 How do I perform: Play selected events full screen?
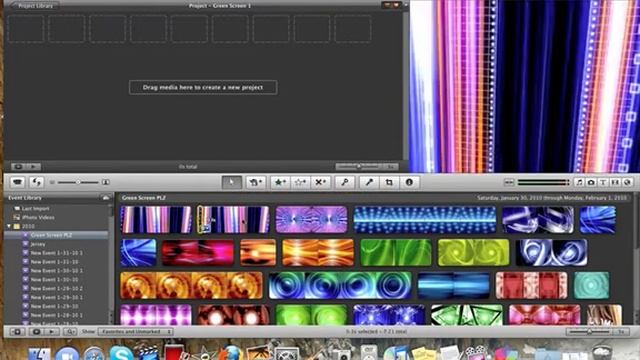(x=36, y=332)
